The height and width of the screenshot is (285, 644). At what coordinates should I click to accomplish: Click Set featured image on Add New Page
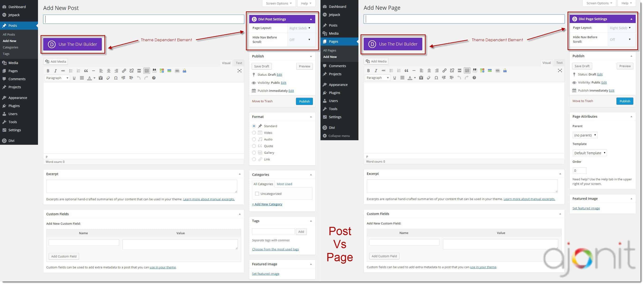tap(586, 208)
